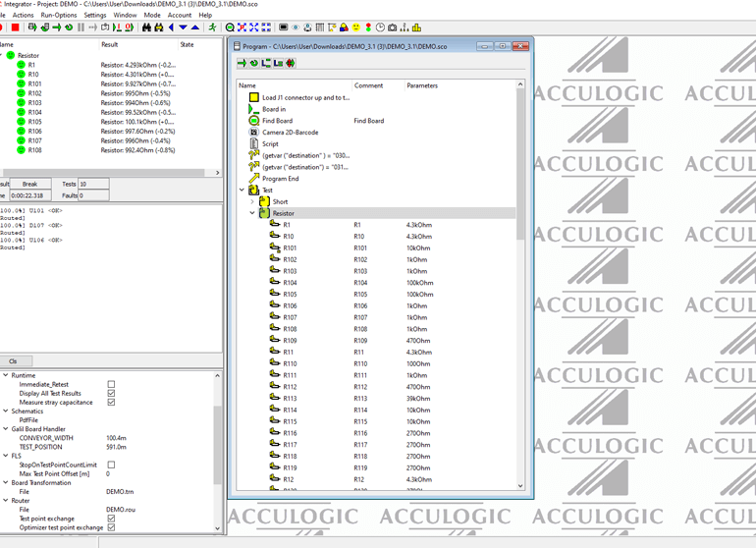The image size is (756, 548).
Task: Click the pause icon in main toolbar
Action: click(x=81, y=27)
